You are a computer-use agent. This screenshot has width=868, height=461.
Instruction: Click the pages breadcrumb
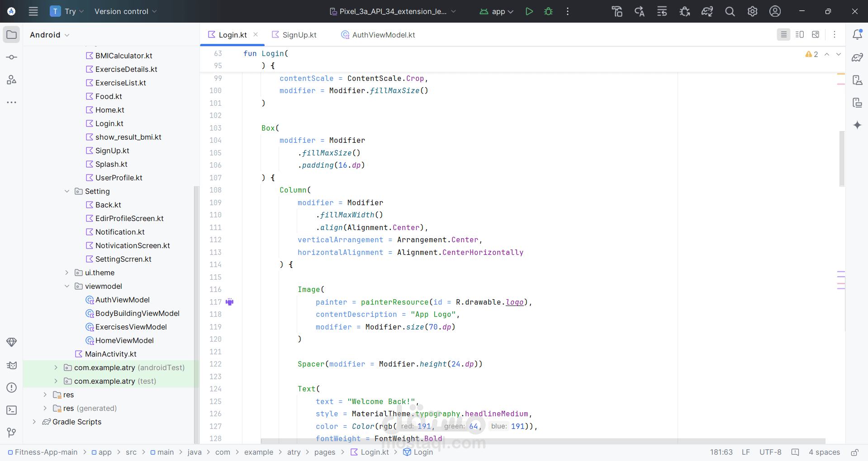325,452
